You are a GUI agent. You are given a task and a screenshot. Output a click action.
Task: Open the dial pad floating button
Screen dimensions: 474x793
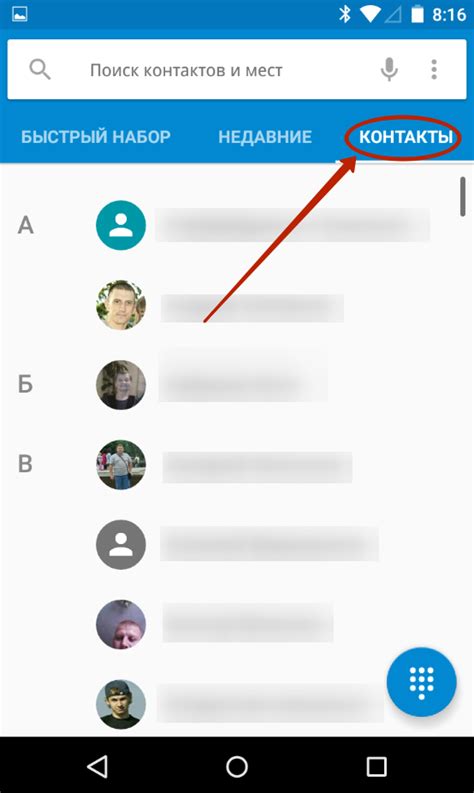tap(421, 682)
